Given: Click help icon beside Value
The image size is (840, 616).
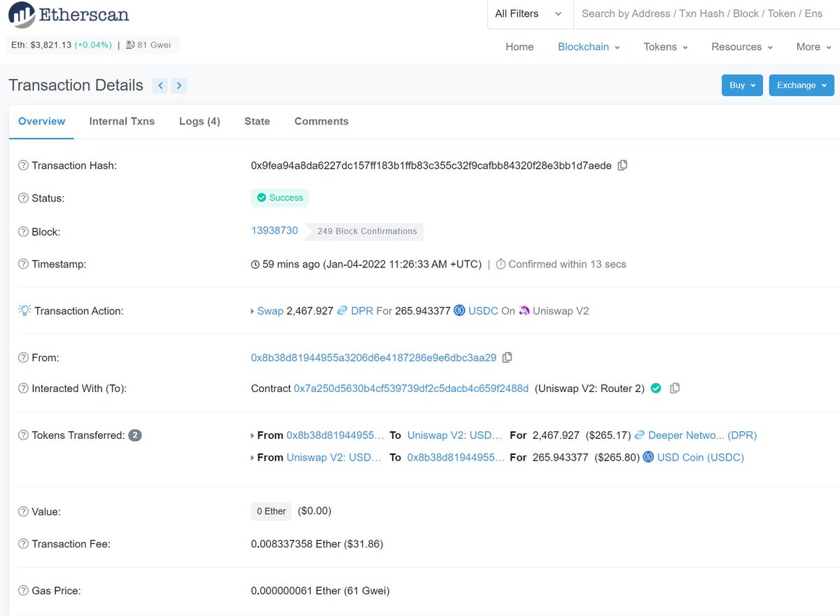Looking at the screenshot, I should click(24, 512).
